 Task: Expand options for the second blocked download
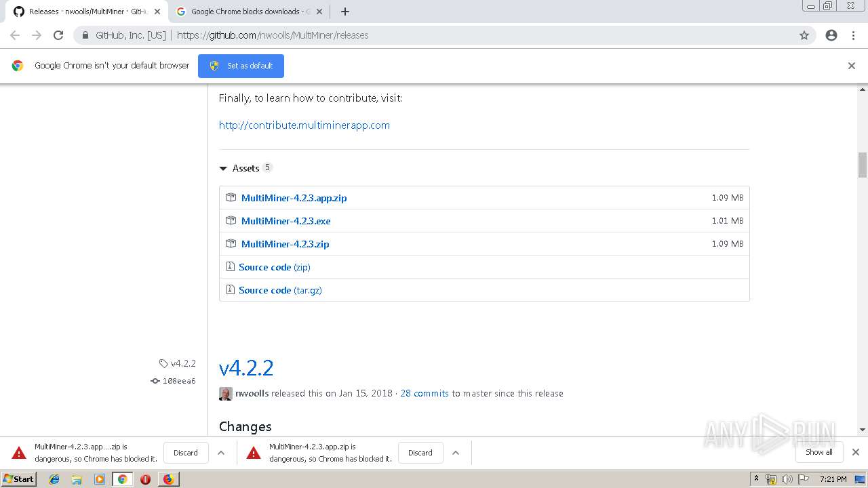coord(456,453)
